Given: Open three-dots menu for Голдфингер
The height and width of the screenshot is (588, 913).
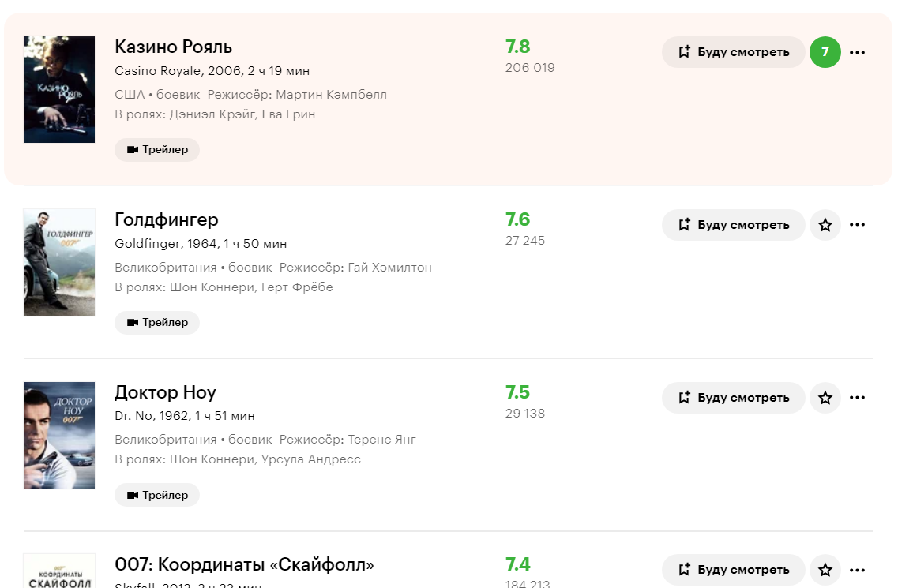Looking at the screenshot, I should click(857, 225).
